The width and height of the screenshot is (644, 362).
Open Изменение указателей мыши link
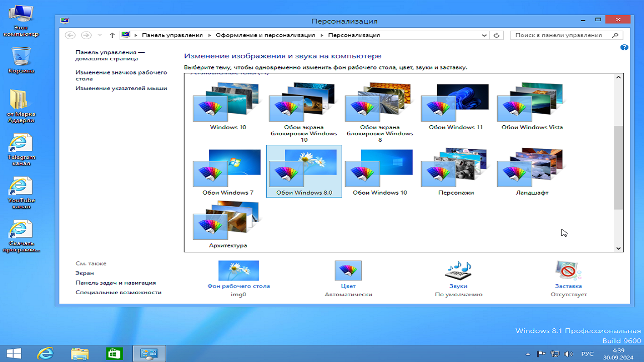coord(121,88)
